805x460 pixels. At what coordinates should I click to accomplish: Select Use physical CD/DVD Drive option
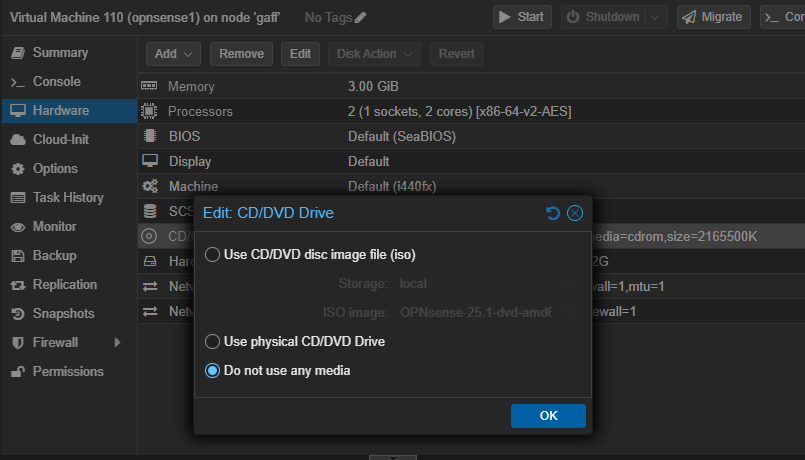pyautogui.click(x=212, y=342)
